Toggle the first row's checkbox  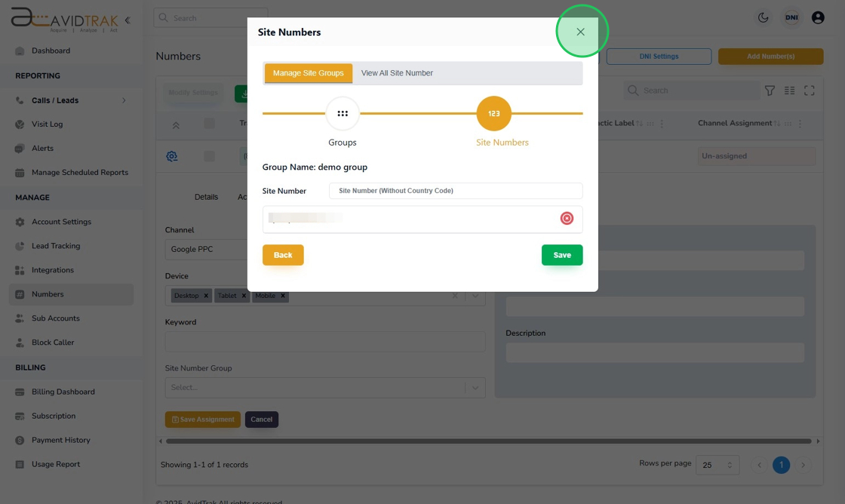point(209,156)
